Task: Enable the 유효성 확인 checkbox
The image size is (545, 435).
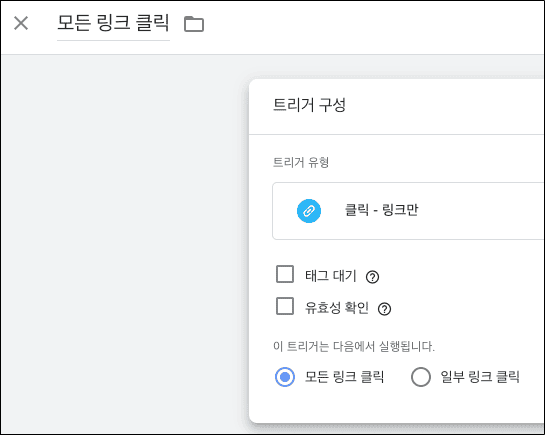Action: (285, 306)
